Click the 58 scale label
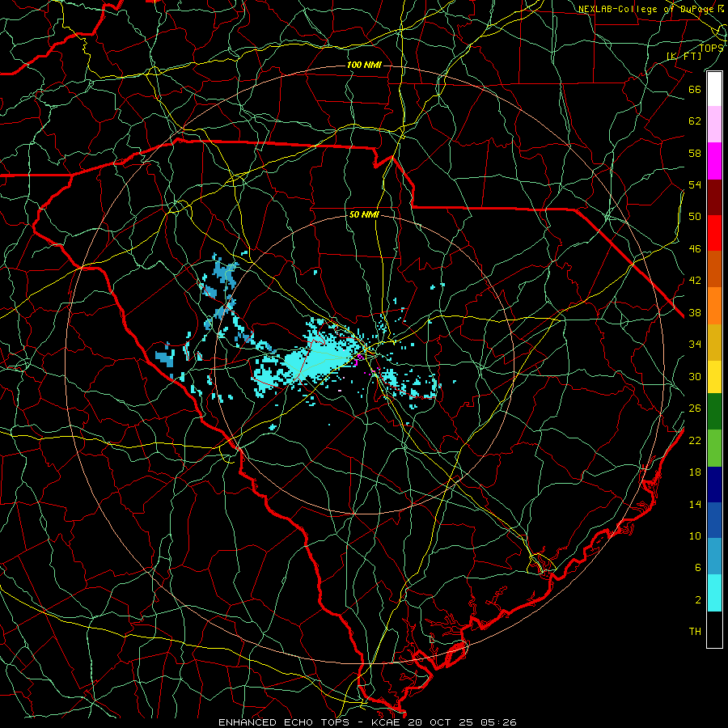The width and height of the screenshot is (728, 728). pos(695,153)
